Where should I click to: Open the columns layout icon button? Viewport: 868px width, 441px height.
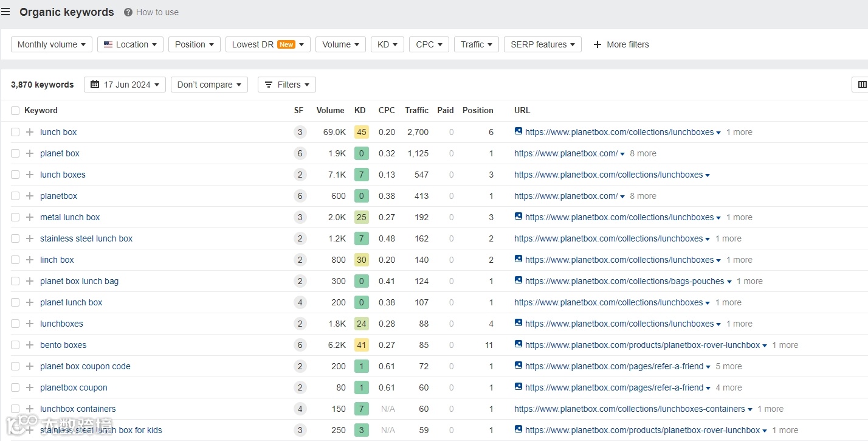(861, 85)
